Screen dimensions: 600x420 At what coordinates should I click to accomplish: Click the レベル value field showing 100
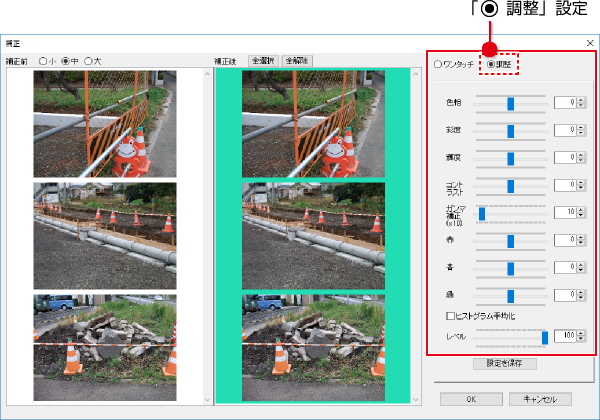click(x=565, y=336)
